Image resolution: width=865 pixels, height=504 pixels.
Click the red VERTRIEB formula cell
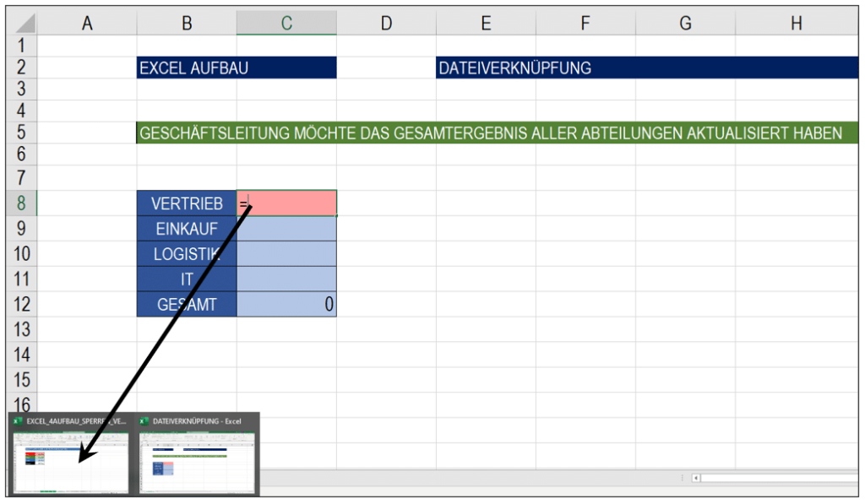(x=286, y=203)
